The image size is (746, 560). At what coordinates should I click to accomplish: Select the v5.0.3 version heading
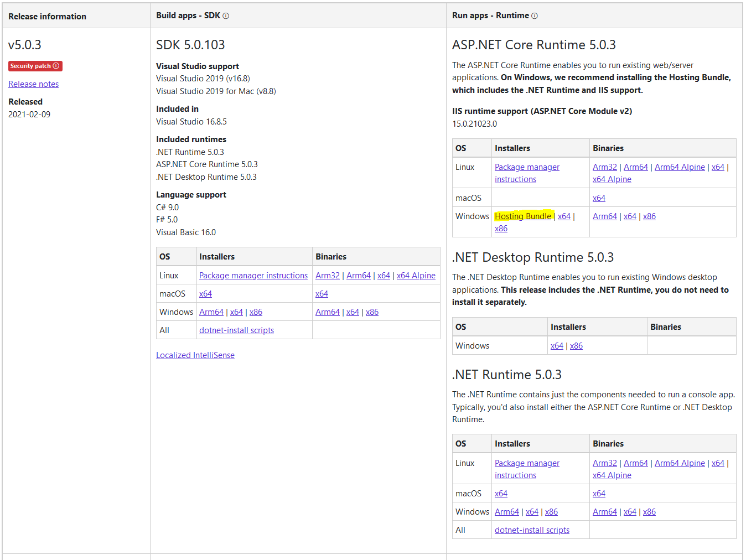pyautogui.click(x=25, y=45)
